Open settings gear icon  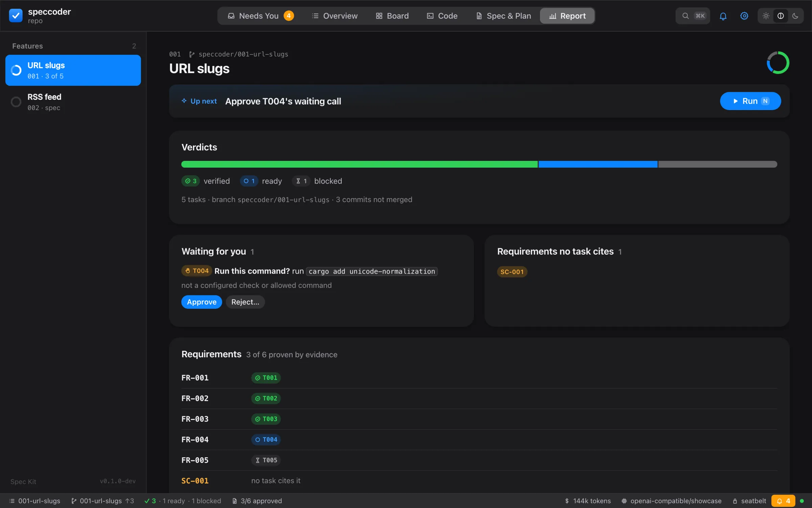pyautogui.click(x=744, y=16)
